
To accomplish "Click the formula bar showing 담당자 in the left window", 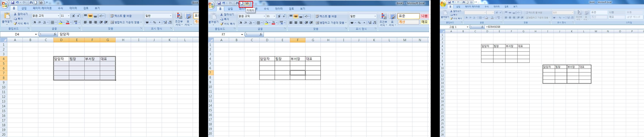I will click(128, 34).
